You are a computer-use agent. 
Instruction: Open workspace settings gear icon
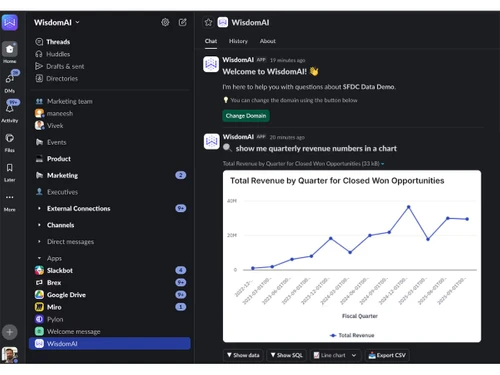click(165, 22)
